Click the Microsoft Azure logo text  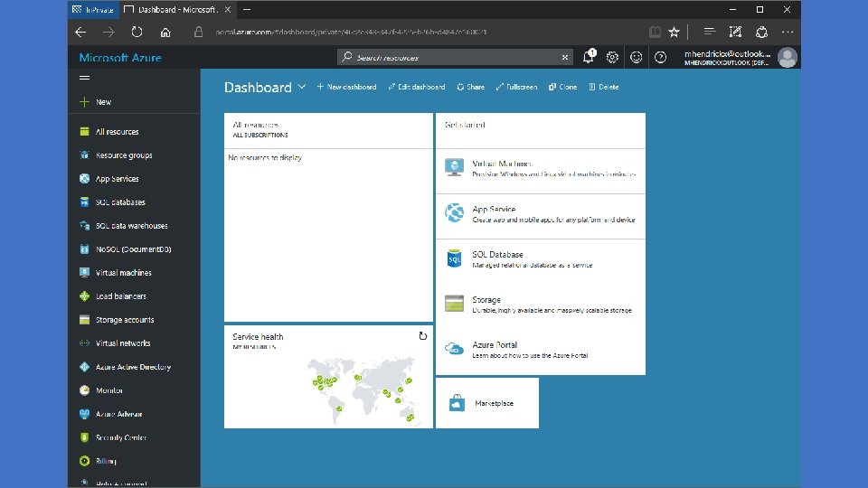coord(120,58)
